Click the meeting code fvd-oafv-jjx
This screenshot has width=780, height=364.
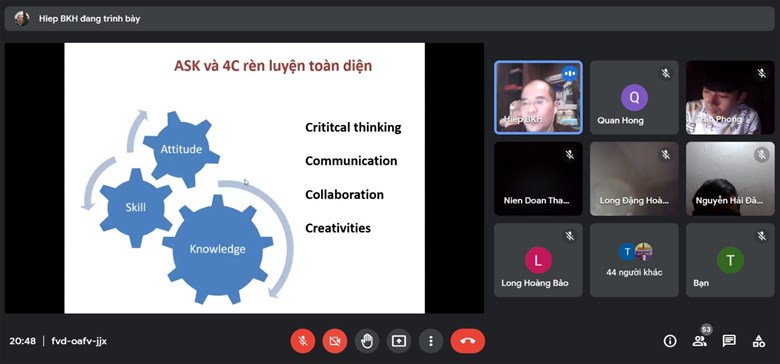pyautogui.click(x=79, y=342)
